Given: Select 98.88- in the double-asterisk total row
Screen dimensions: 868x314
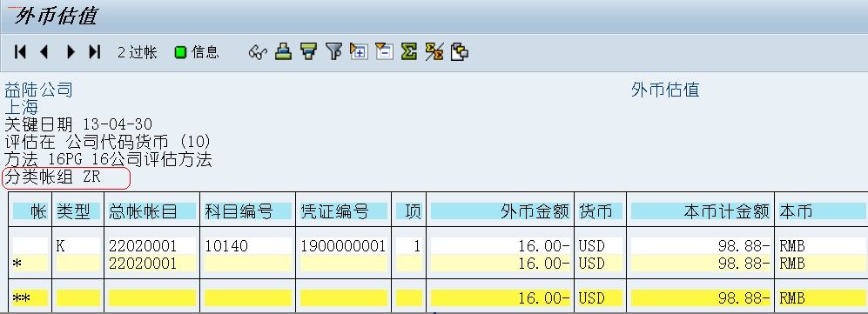Looking at the screenshot, I should [x=701, y=298].
